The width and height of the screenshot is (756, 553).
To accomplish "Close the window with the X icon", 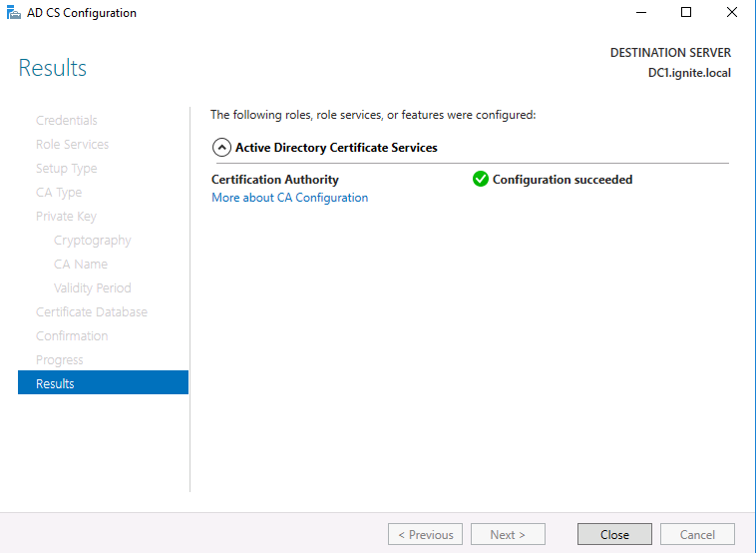I will pos(731,13).
